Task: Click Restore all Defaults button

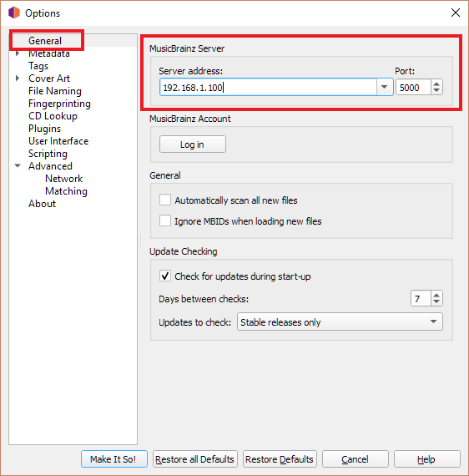Action: click(x=195, y=459)
